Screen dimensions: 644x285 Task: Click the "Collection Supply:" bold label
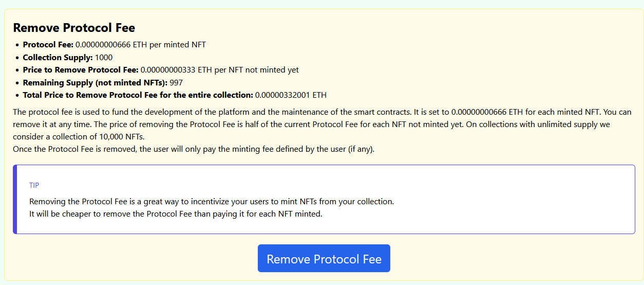click(58, 57)
